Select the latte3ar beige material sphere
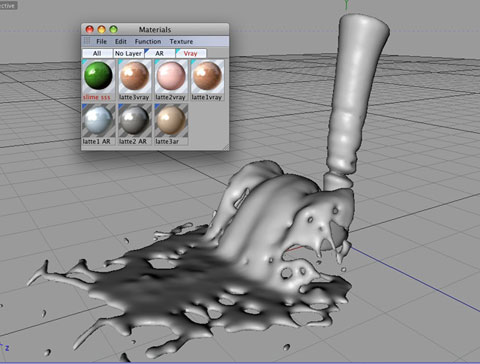 point(171,120)
